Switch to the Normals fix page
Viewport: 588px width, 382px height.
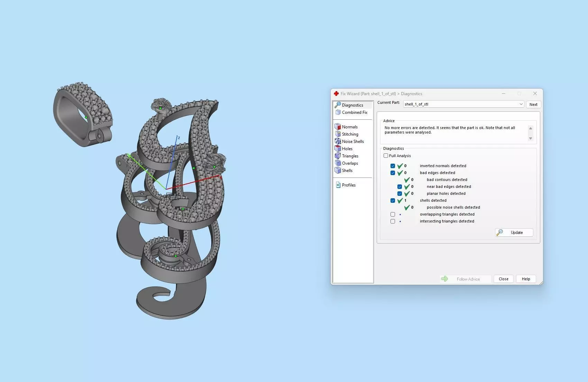(350, 127)
